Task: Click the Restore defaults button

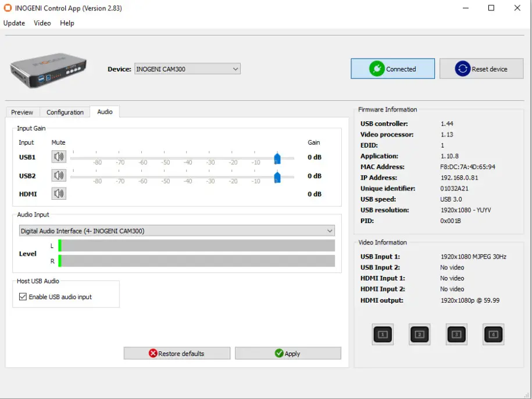Action: coord(176,353)
